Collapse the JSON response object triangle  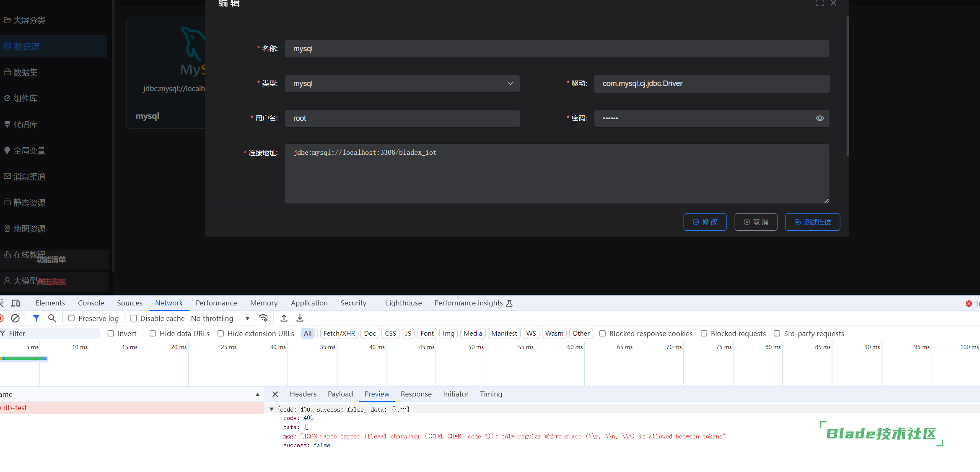(x=272, y=409)
